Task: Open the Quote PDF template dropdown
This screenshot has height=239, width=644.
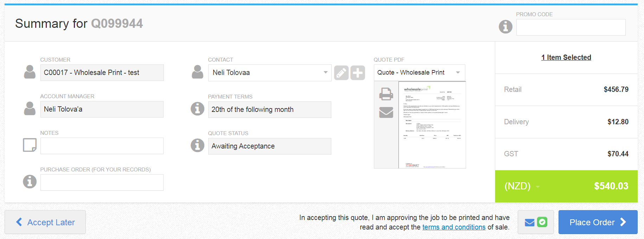Action: [419, 73]
